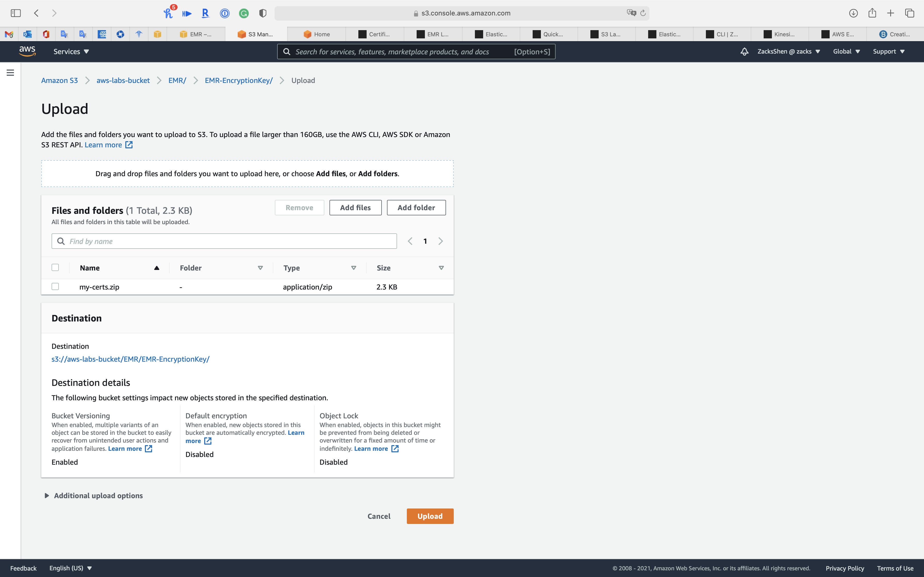This screenshot has height=577, width=924.
Task: Open the browser downloads icon
Action: coord(853,13)
